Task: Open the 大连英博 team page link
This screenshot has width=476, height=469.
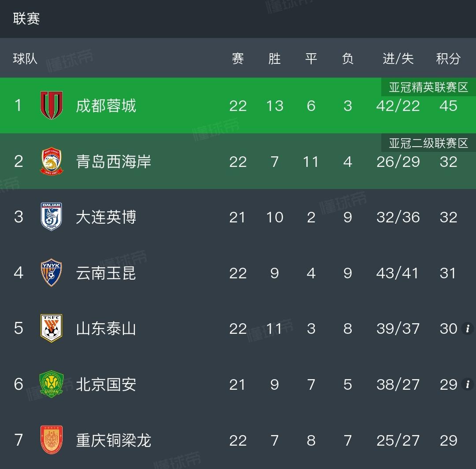Action: point(106,217)
